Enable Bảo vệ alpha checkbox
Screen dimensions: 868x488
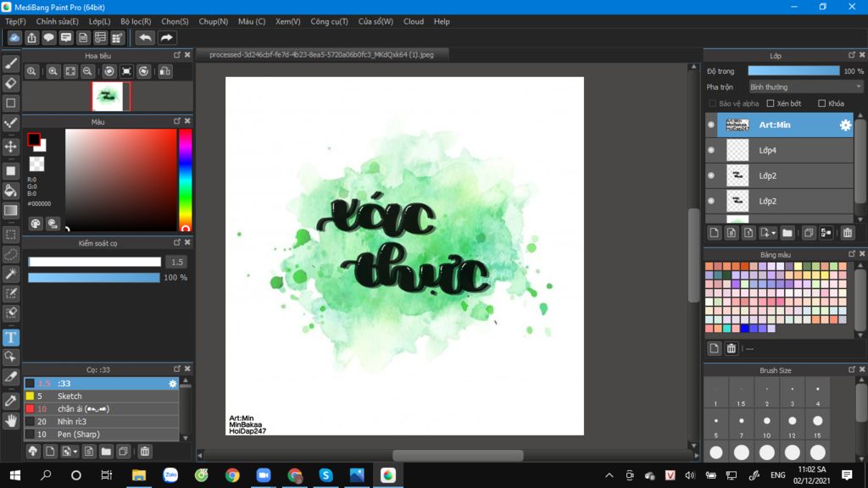712,103
